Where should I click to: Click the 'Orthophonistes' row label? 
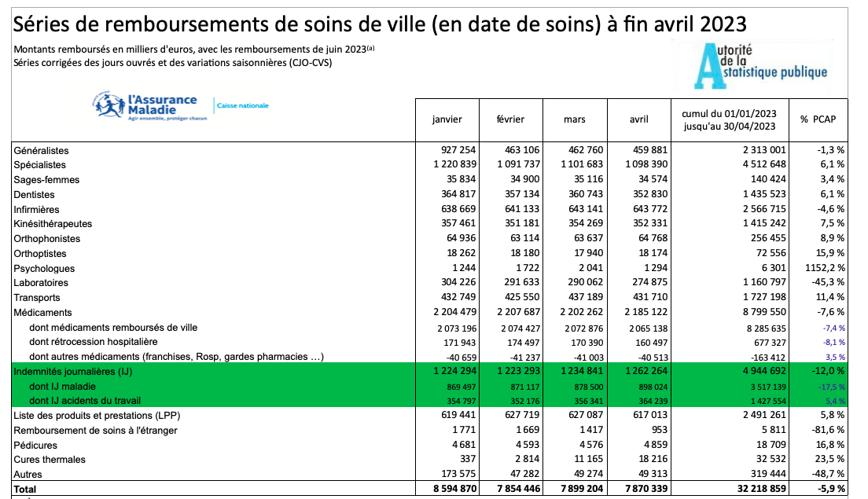[46, 239]
